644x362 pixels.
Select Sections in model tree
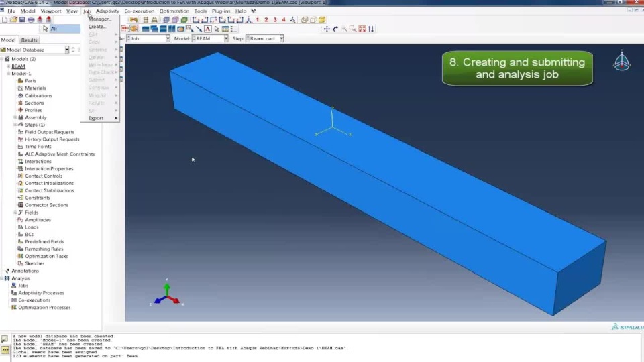(34, 103)
